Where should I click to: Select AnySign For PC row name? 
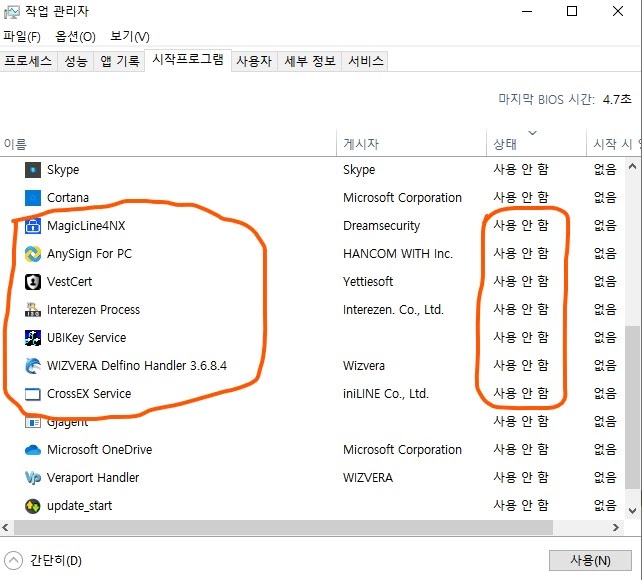pyautogui.click(x=89, y=254)
